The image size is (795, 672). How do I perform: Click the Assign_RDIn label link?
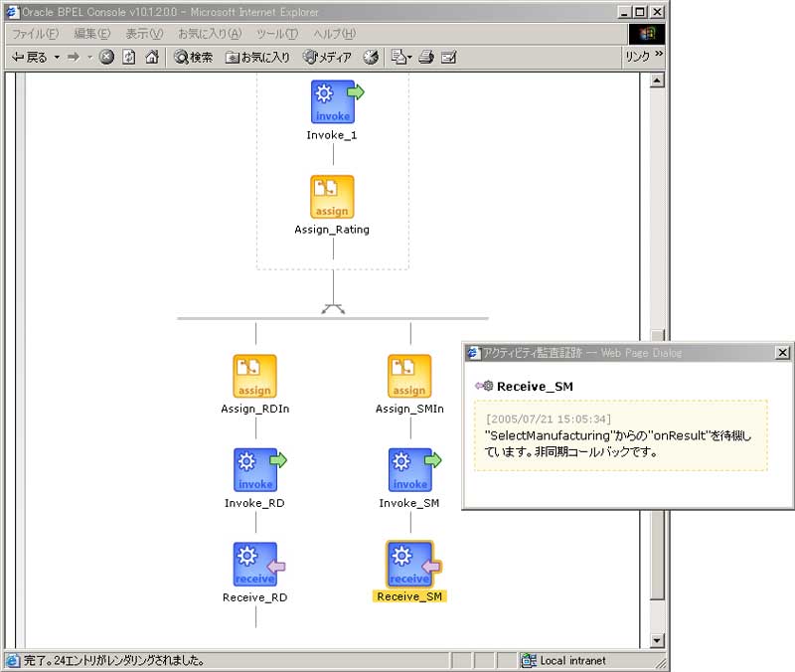(x=254, y=409)
